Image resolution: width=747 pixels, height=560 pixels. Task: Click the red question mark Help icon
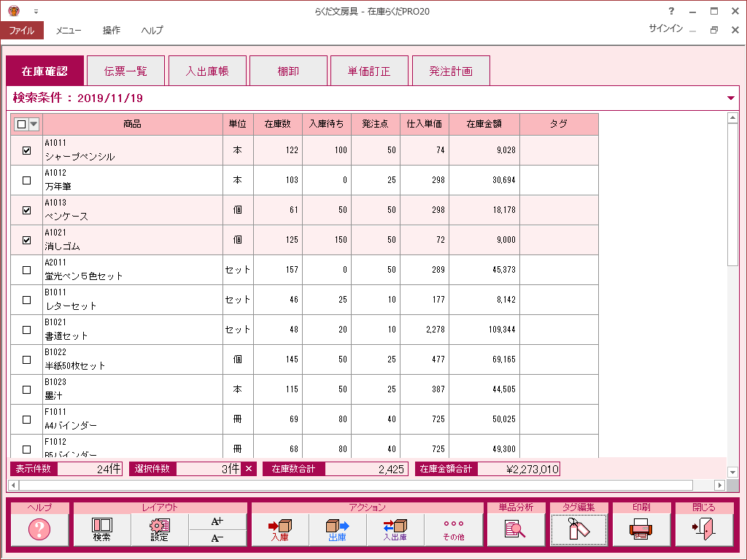click(39, 530)
